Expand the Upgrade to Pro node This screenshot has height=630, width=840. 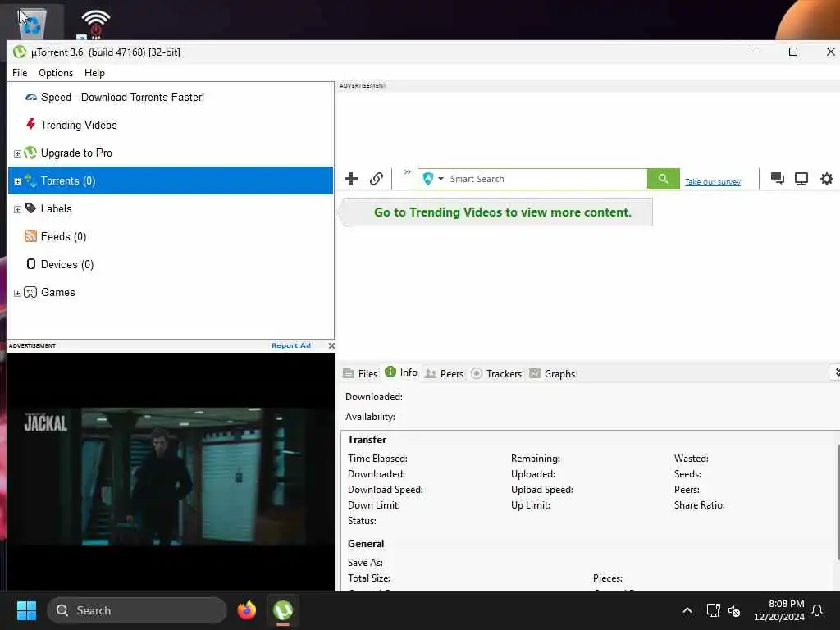pos(17,153)
